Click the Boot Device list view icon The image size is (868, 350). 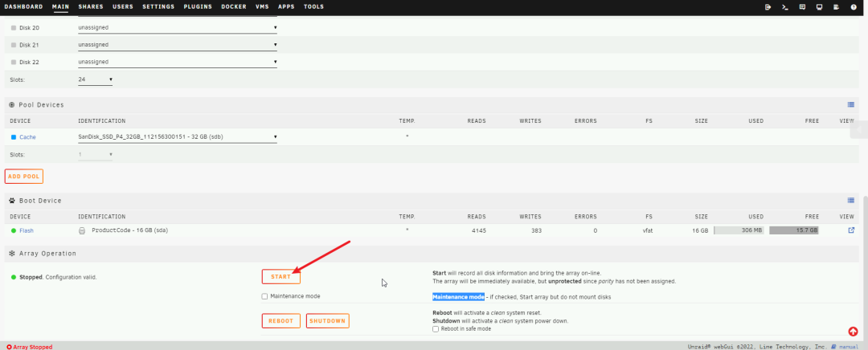pyautogui.click(x=851, y=200)
